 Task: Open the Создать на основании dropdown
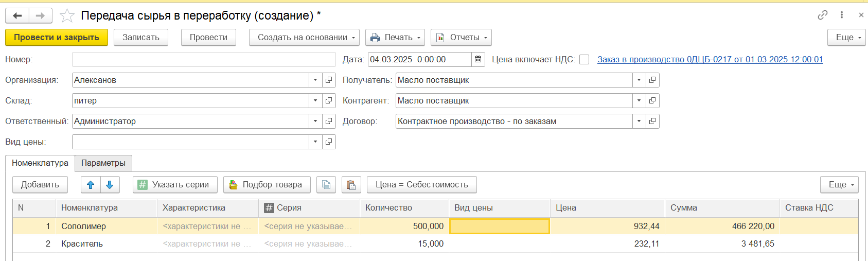coord(304,38)
